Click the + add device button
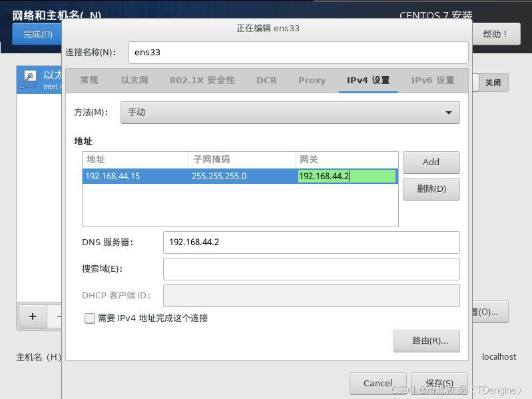Screen dimensions: 532x399 tap(33, 316)
